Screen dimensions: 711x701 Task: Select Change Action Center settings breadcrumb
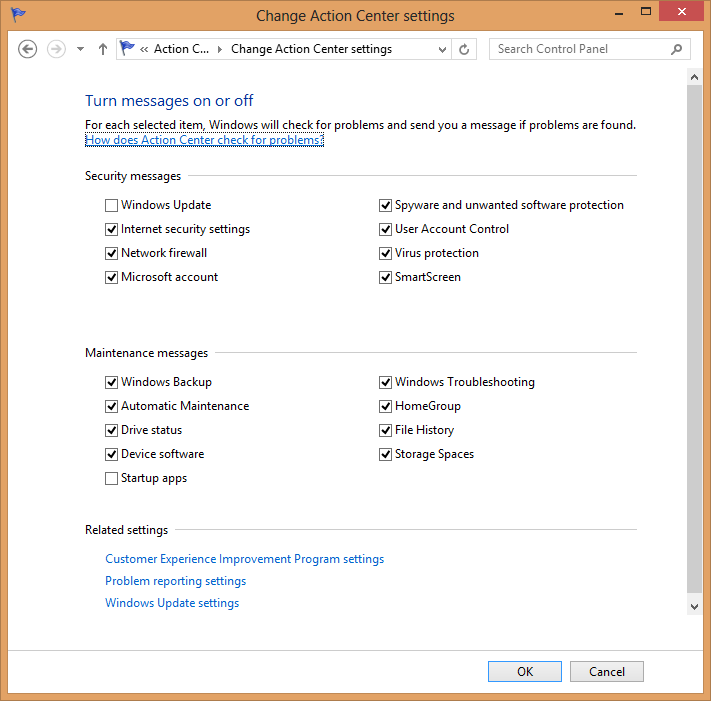point(312,49)
